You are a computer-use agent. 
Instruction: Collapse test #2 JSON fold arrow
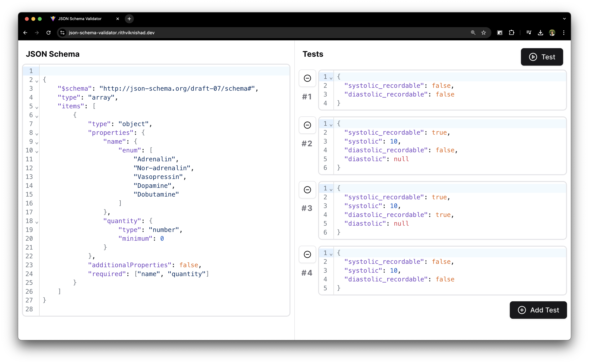click(331, 125)
